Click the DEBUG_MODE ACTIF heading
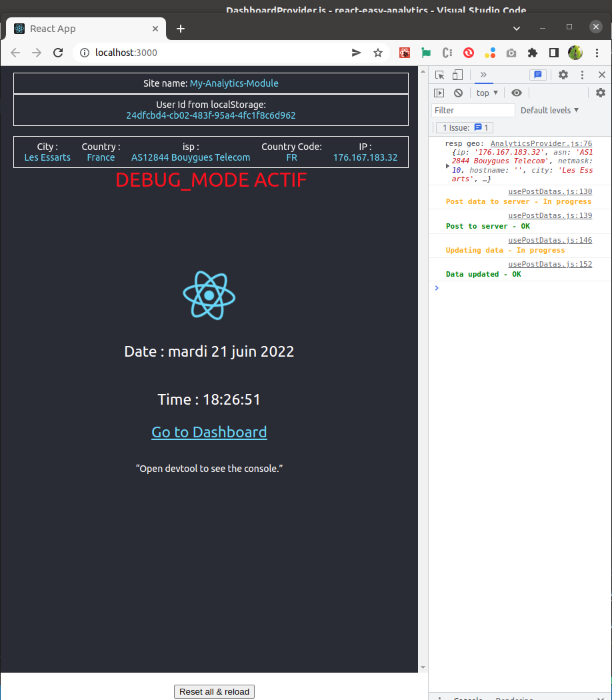The height and width of the screenshot is (700, 612). click(x=211, y=180)
